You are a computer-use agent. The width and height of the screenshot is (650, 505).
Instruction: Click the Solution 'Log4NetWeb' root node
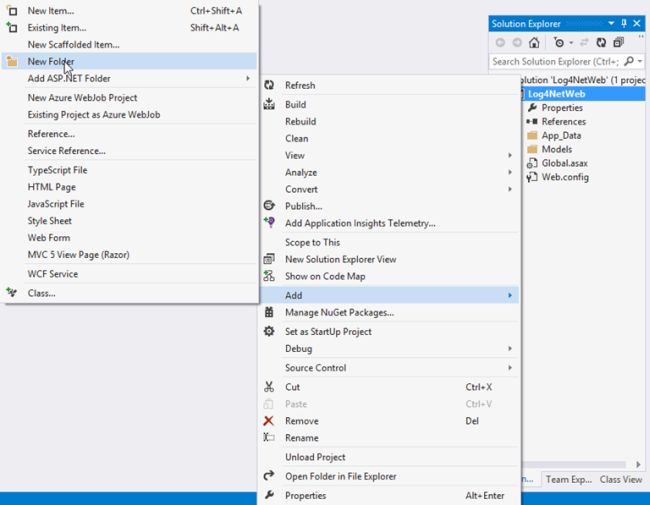tap(583, 80)
